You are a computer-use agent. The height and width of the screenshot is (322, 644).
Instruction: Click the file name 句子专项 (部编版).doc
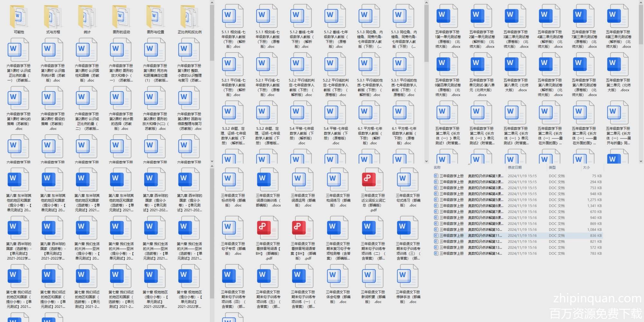[233, 249]
